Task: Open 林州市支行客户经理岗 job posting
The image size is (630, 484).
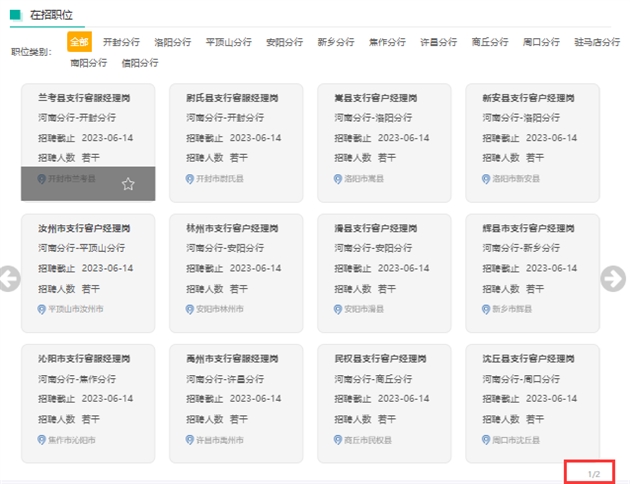Action: [232, 228]
